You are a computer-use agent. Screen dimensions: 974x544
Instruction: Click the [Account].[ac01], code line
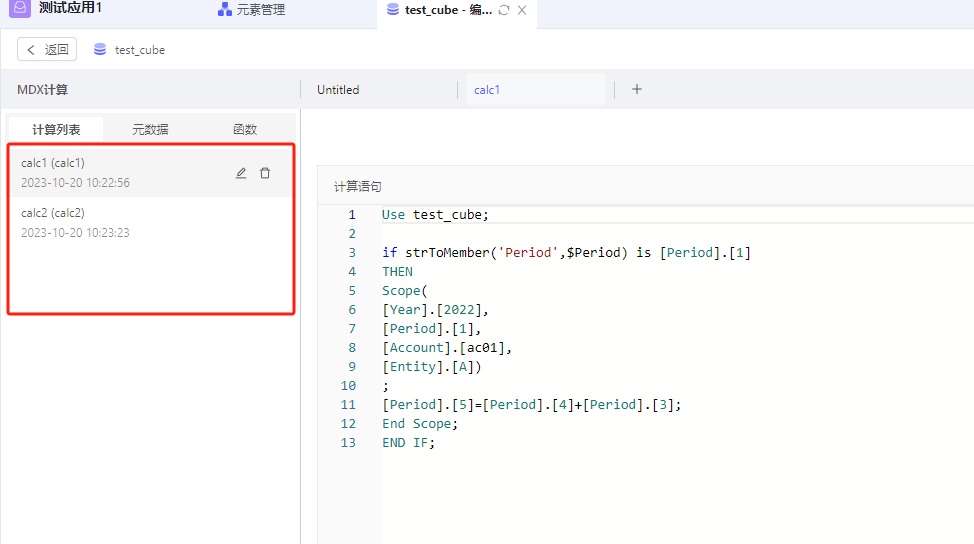pos(447,348)
